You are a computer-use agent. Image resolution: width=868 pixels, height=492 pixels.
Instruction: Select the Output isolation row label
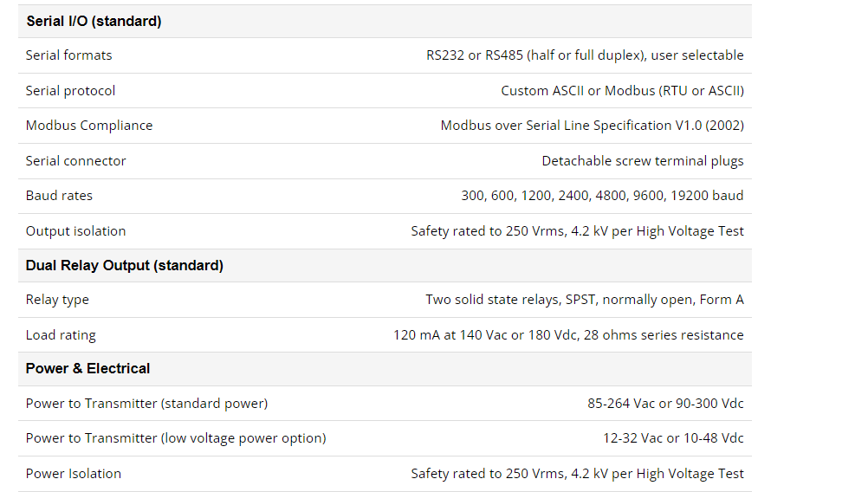76,231
